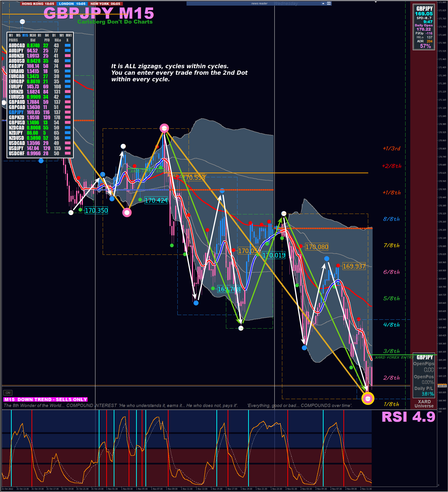Click the X column header in pairs panel

click(68, 40)
